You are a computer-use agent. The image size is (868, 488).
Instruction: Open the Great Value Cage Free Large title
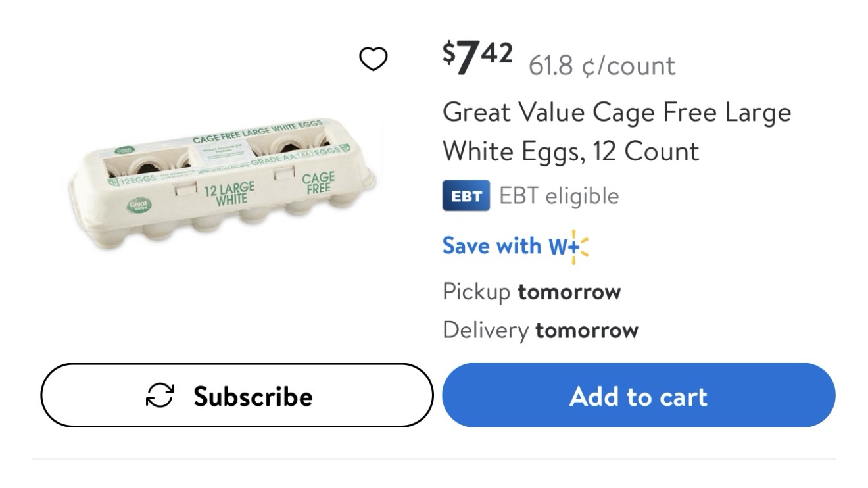(616, 112)
